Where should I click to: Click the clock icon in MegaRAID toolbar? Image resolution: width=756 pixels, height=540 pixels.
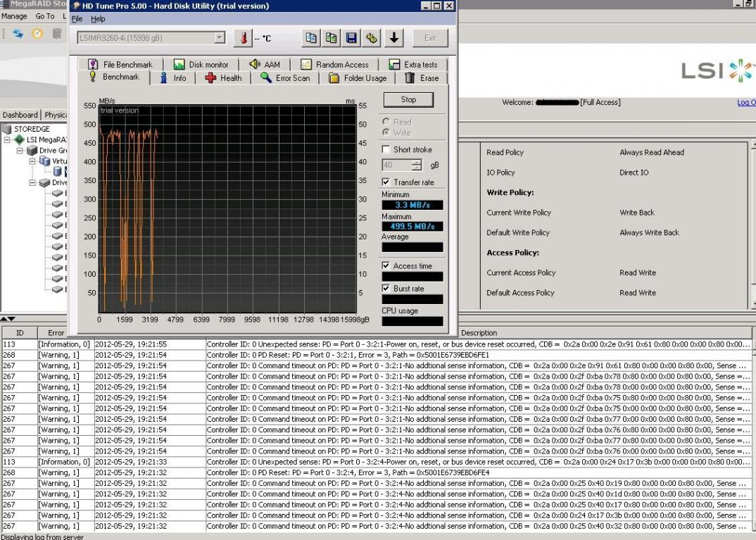pyautogui.click(x=37, y=33)
